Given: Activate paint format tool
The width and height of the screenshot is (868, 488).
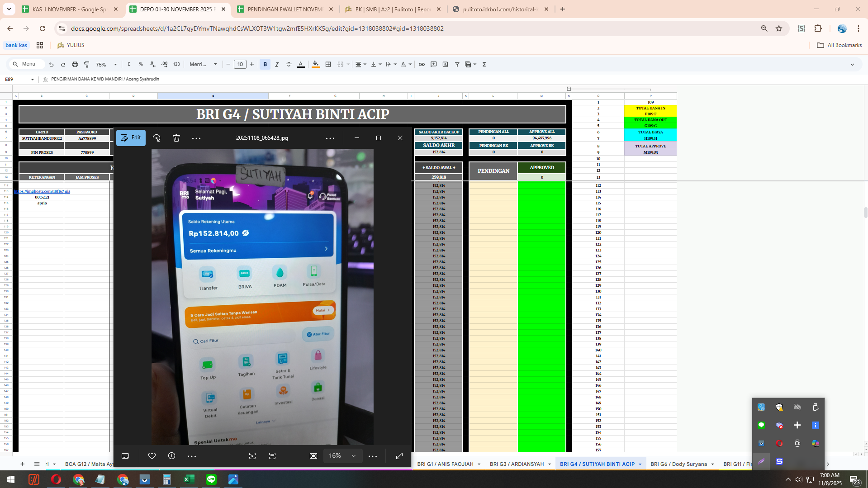Looking at the screenshot, I should click(x=87, y=64).
